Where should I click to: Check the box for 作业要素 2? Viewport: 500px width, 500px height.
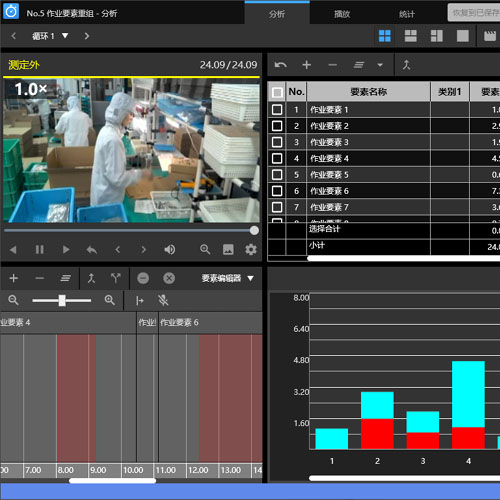(277, 126)
